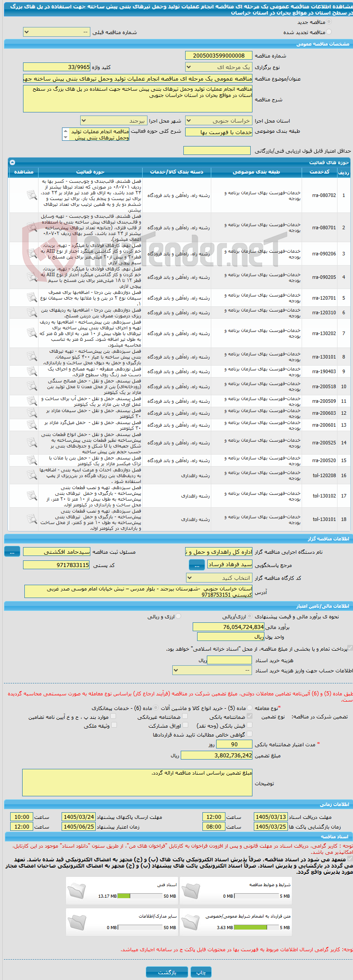The height and width of the screenshot is (980, 353).
Task: Click the keyword field 33/9965
Action: pos(57,67)
